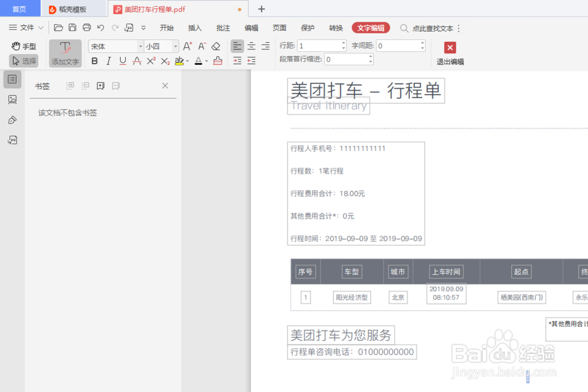Align text left
The image size is (588, 392).
[237, 46]
